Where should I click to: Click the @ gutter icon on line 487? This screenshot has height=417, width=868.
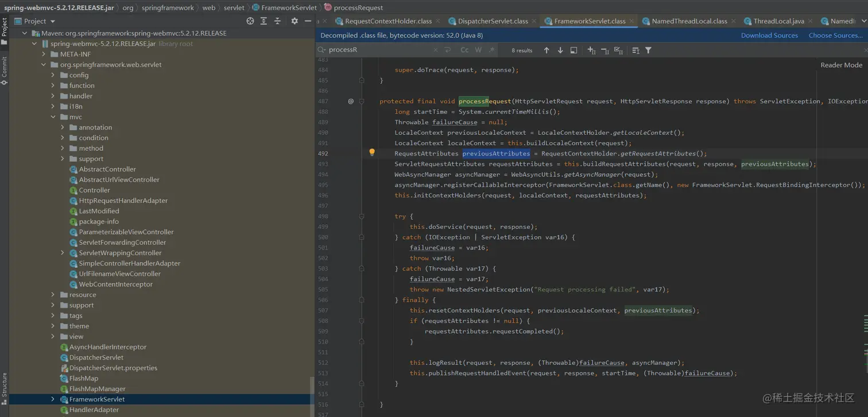coord(351,101)
